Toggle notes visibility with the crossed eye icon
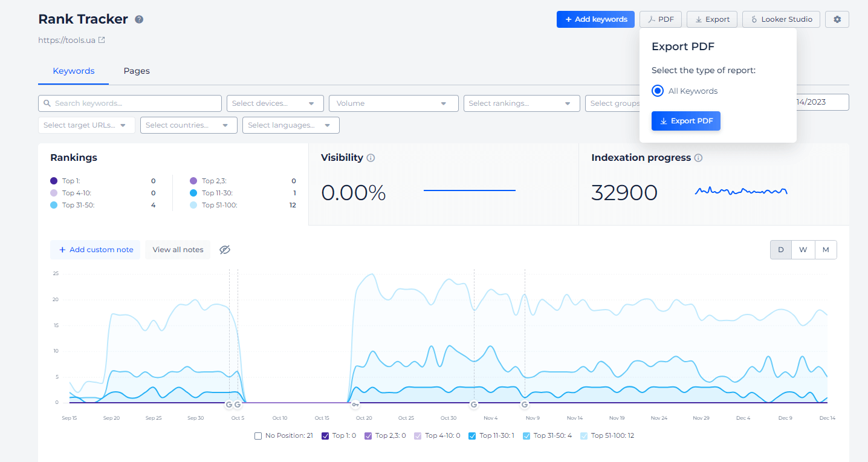The height and width of the screenshot is (462, 868). [225, 250]
